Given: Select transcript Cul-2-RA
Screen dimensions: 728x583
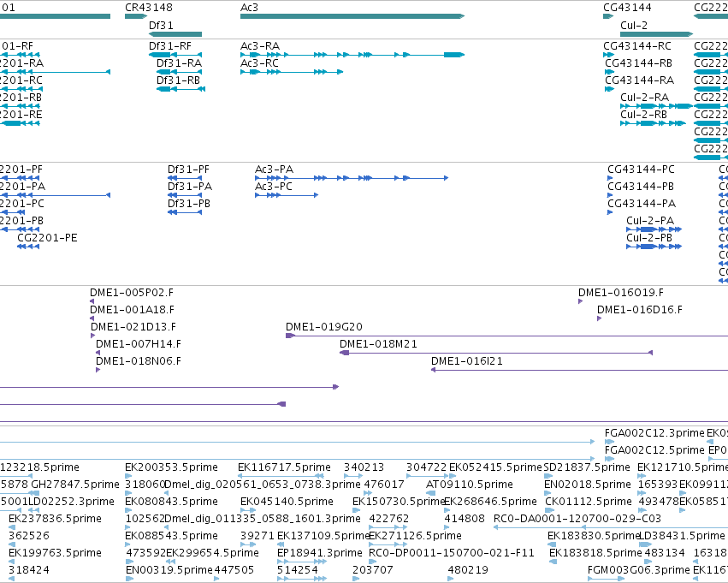Looking at the screenshot, I should coord(656,106).
